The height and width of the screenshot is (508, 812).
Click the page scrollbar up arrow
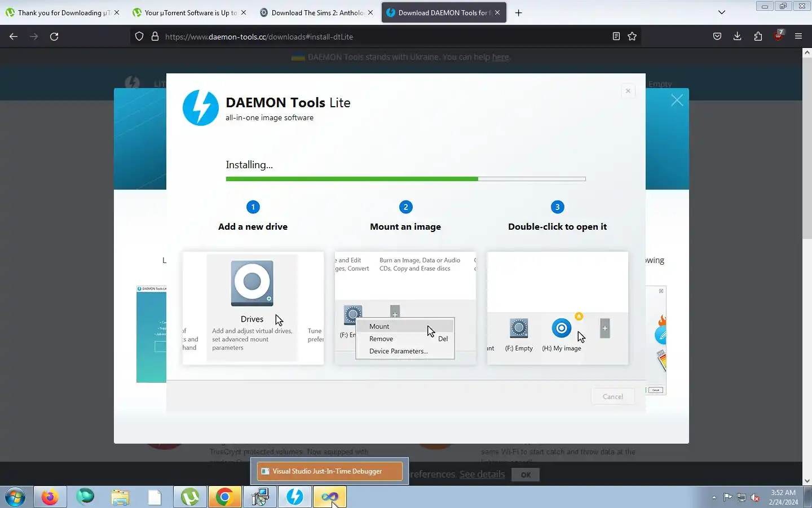pos(807,52)
